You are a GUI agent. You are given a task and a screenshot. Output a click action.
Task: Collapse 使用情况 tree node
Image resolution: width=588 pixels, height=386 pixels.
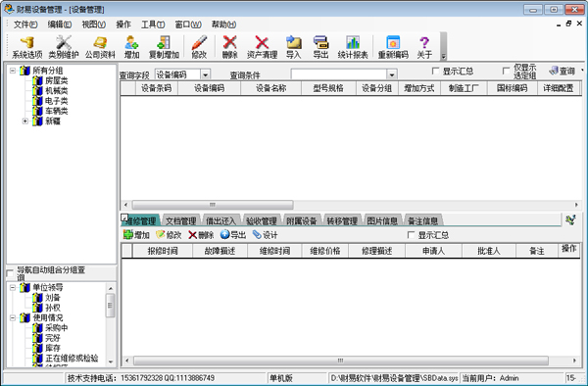click(x=13, y=317)
